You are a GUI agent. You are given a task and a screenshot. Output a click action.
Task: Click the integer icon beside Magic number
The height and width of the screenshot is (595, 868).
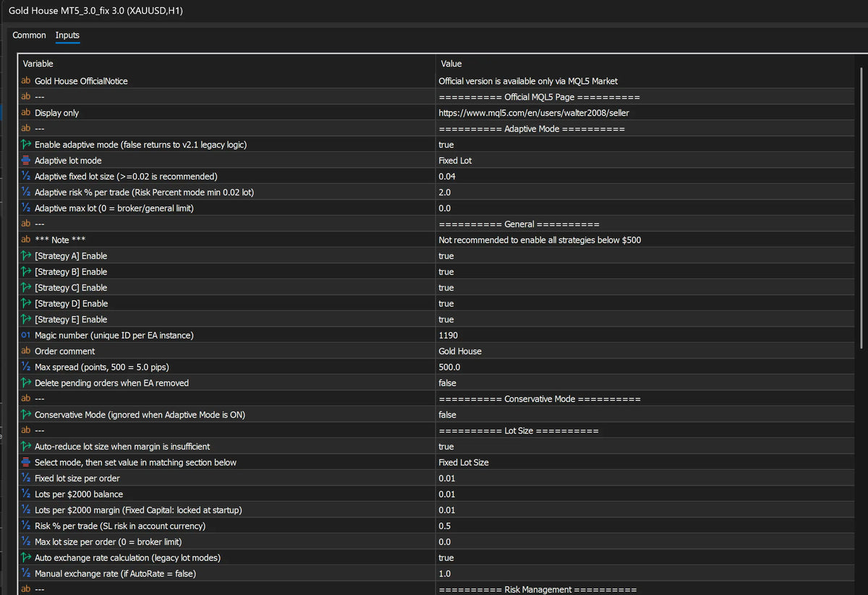[x=26, y=336]
